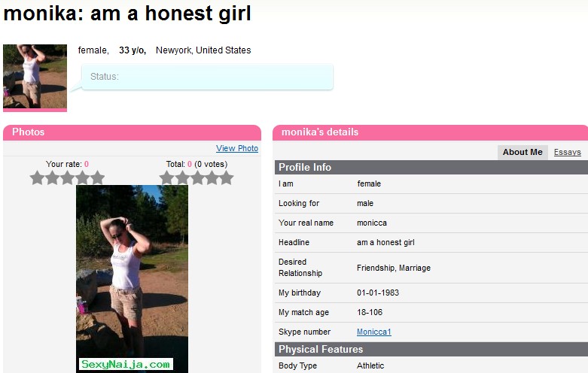Select second star under Your rate

52,178
